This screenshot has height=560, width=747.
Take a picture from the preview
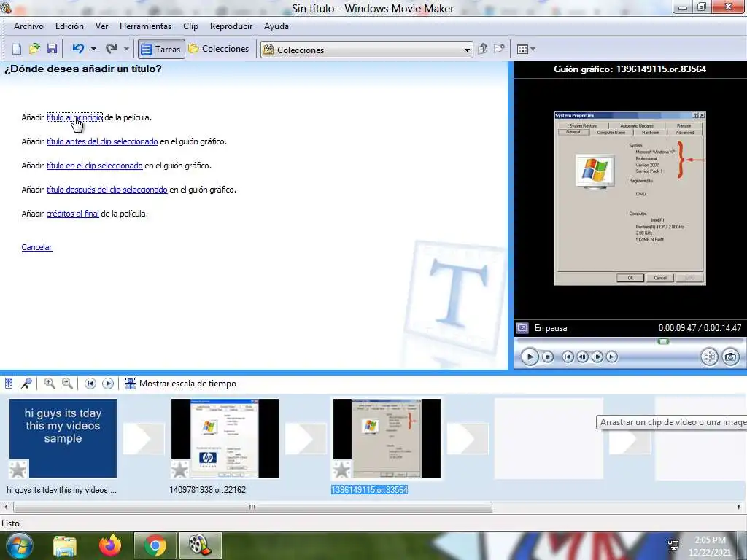pos(730,357)
